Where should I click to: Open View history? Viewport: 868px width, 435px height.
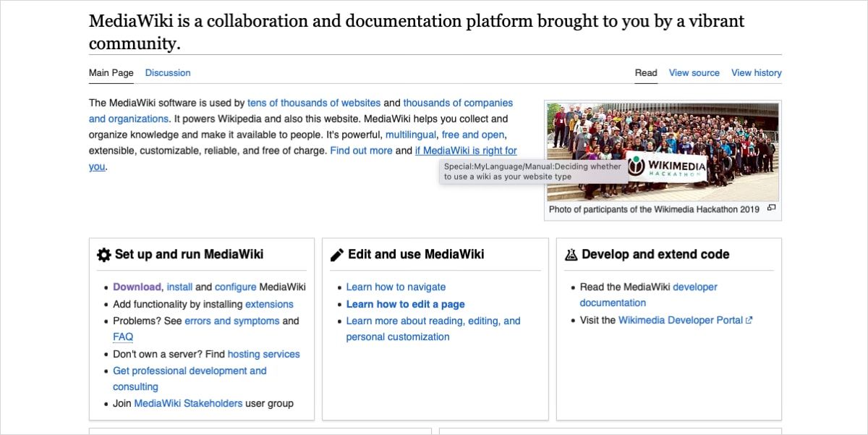[x=756, y=72]
